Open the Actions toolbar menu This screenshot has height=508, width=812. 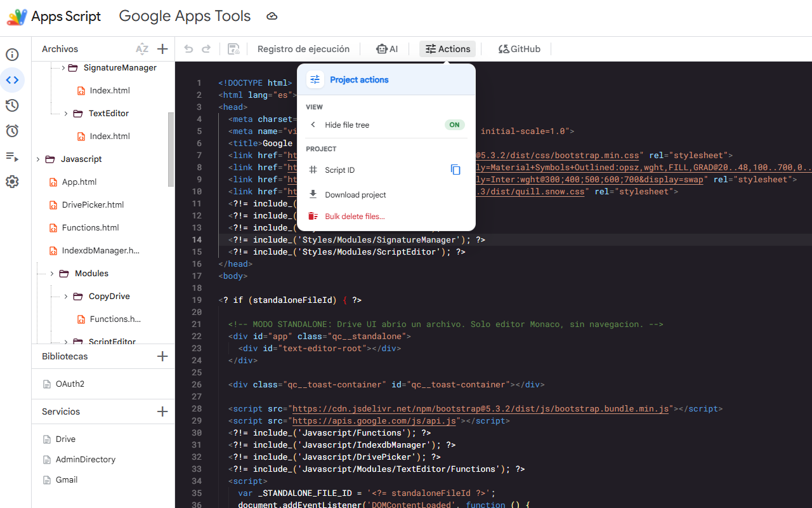(447, 49)
